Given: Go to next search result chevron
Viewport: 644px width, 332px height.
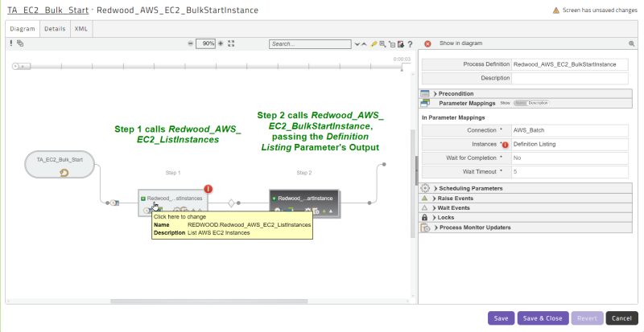Looking at the screenshot, I should [357, 44].
